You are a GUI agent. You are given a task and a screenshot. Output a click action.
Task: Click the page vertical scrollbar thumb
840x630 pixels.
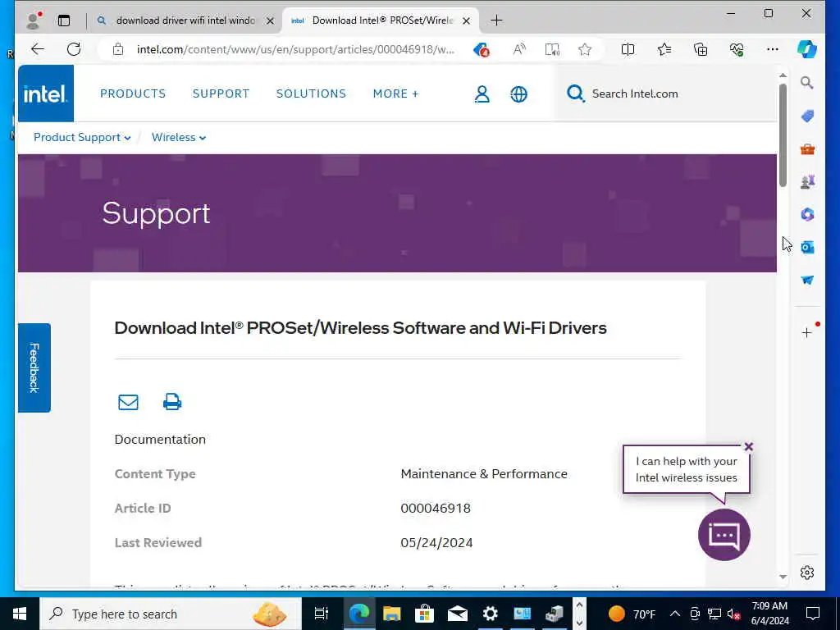(x=783, y=135)
